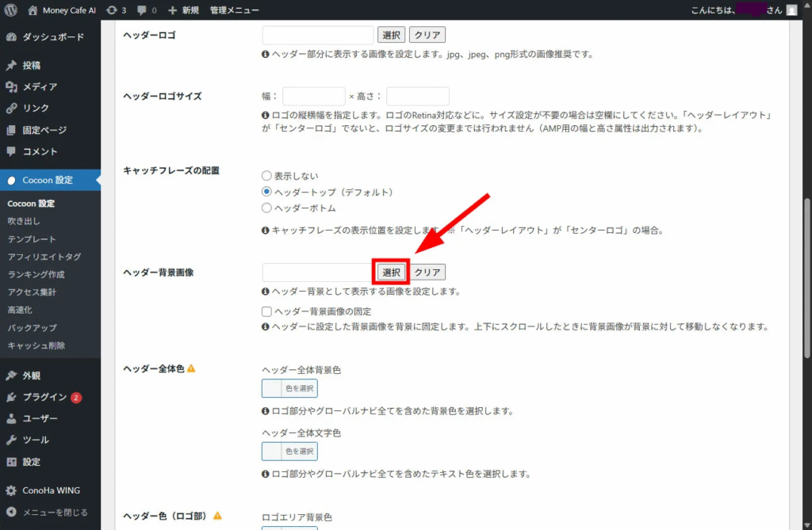Click the ヘッダーロゴ image URL field
Screen dimensions: 812x530
[318, 35]
